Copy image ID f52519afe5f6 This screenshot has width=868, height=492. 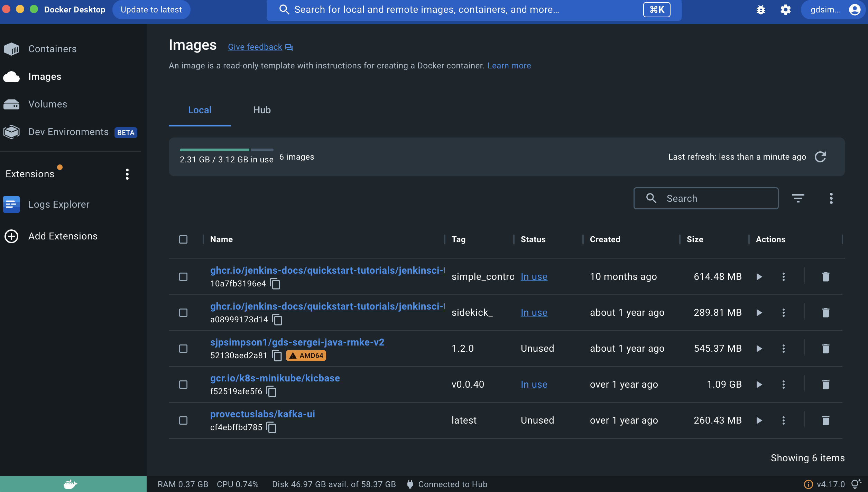point(271,391)
